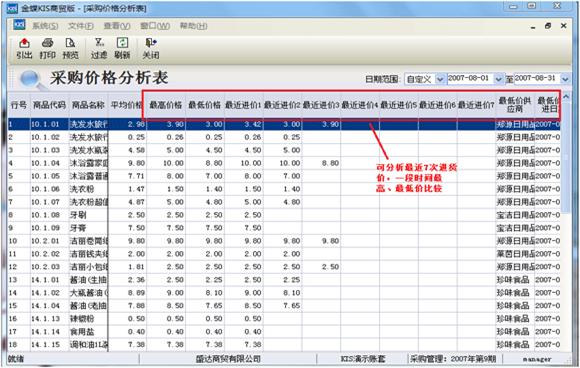The width and height of the screenshot is (580, 368).
Task: Click the average price 7.71 cell
Action: [127, 176]
